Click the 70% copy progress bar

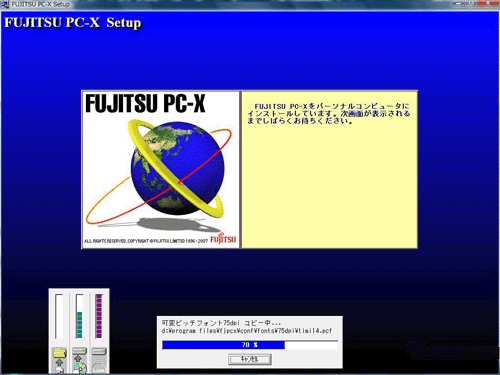coord(250,345)
